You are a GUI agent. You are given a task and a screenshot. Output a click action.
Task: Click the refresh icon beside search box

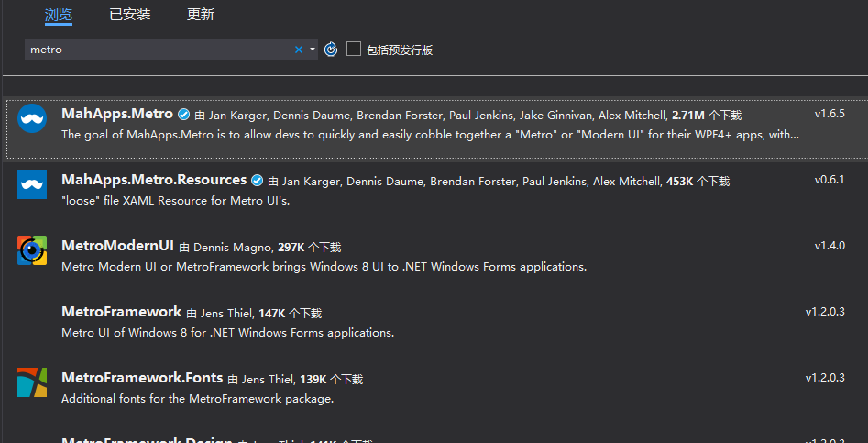point(331,50)
